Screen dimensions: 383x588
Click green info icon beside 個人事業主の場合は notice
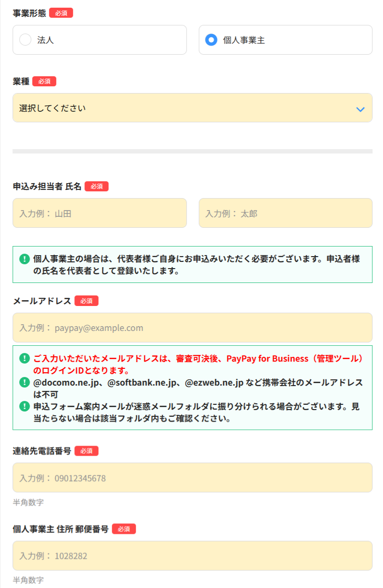click(24, 259)
